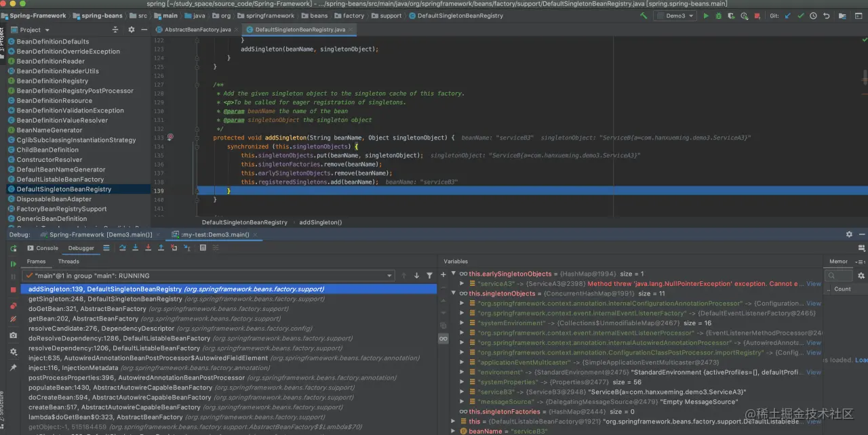This screenshot has height=435, width=868.
Task: Click Step Into in debugger toolbar
Action: [136, 248]
